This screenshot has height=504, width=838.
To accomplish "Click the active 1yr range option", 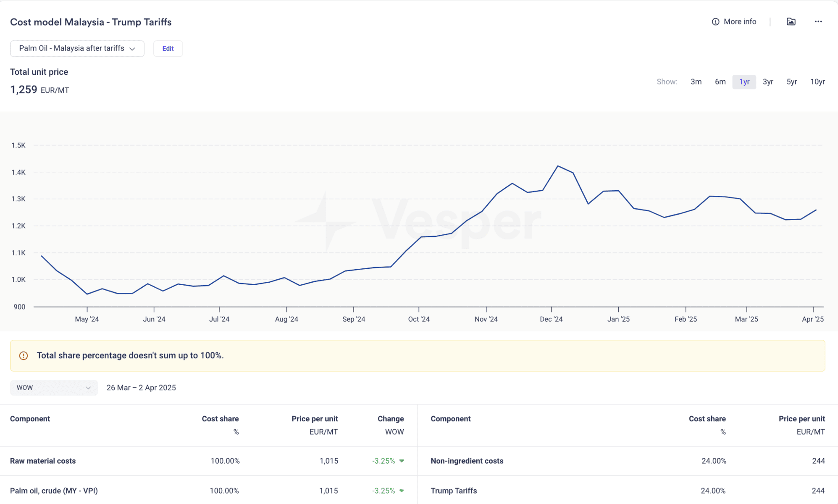I will (x=744, y=82).
